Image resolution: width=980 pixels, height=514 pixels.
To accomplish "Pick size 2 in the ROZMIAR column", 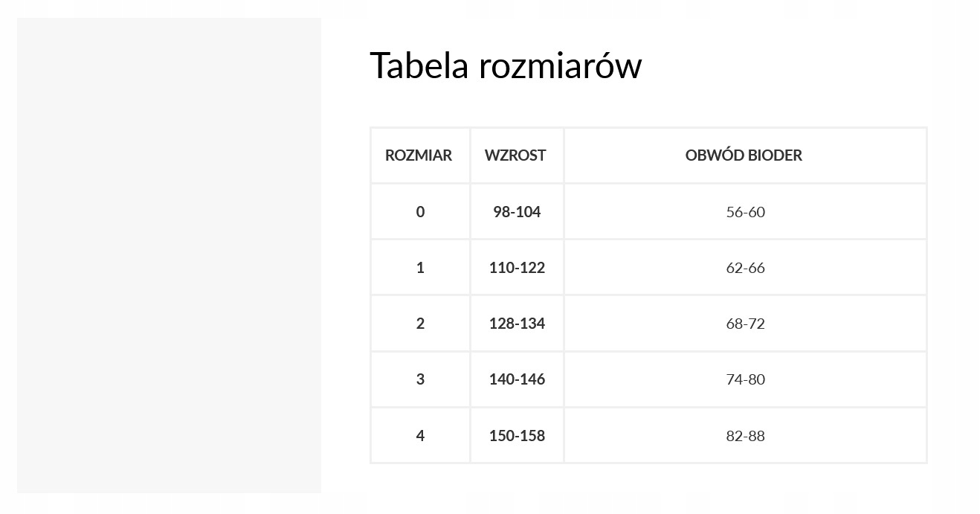I will [420, 324].
